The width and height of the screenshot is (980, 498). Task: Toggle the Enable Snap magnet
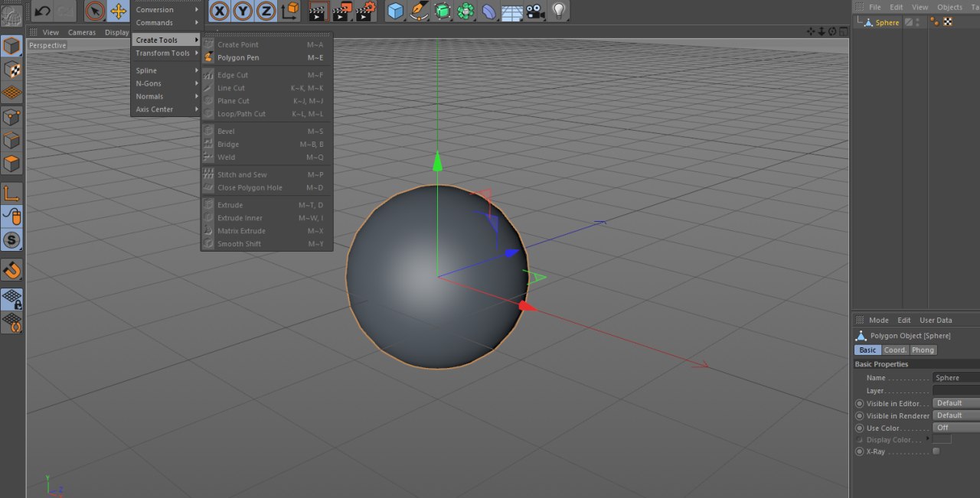coord(11,269)
